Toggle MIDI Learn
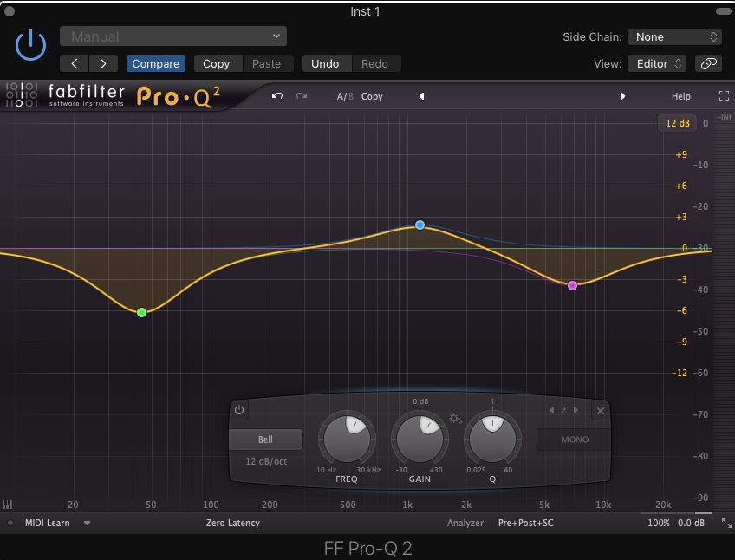This screenshot has height=560, width=735. pos(47,523)
